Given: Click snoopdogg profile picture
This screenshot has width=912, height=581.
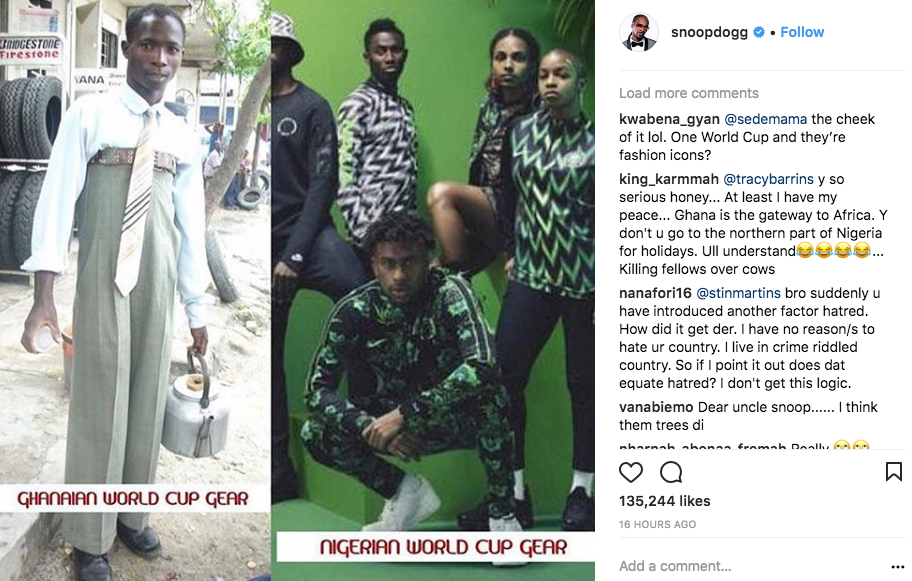Looking at the screenshot, I should 639,32.
